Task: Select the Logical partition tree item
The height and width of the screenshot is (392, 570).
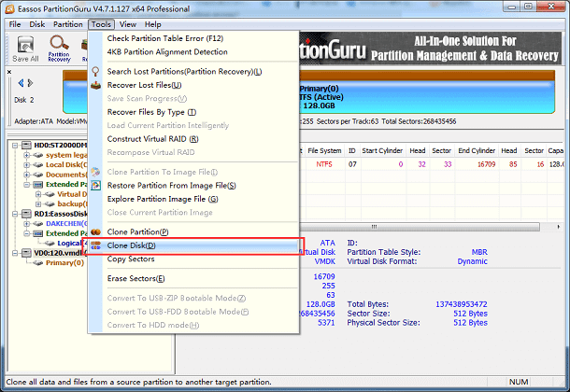Action: [69, 244]
